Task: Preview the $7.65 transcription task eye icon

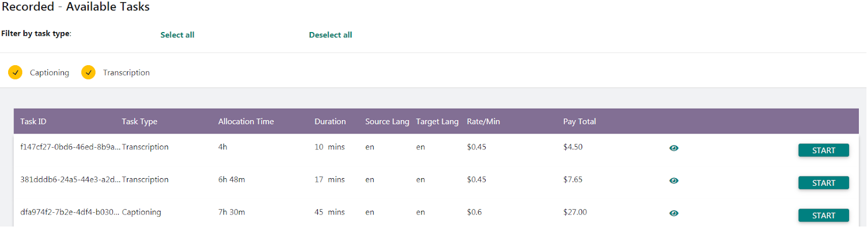Action: point(674,180)
